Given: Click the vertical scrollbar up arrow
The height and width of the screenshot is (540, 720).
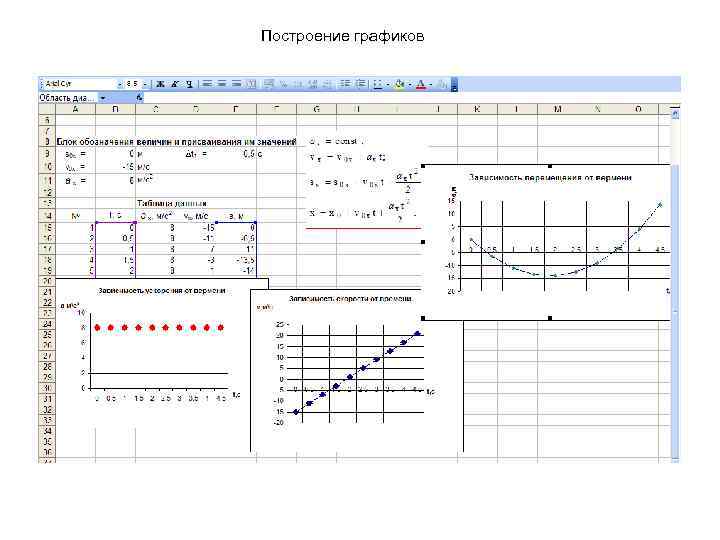Looking at the screenshot, I should pyautogui.click(x=675, y=113).
